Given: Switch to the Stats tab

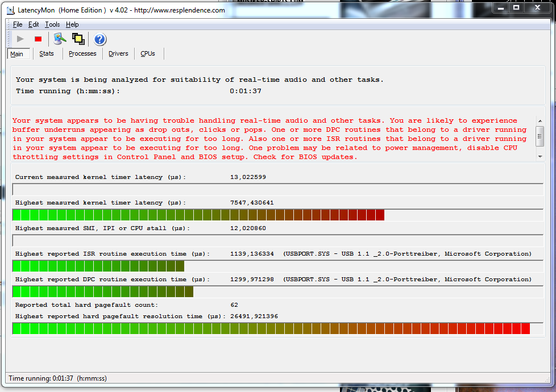Looking at the screenshot, I should [47, 53].
